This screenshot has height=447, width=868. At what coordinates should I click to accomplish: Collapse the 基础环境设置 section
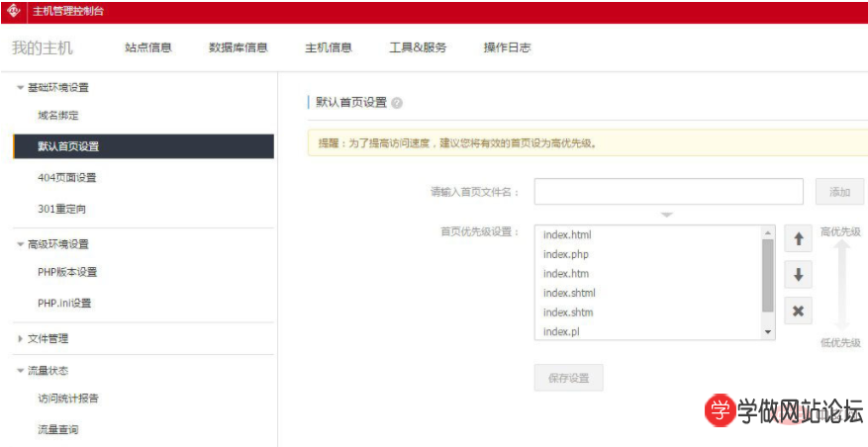[21, 87]
